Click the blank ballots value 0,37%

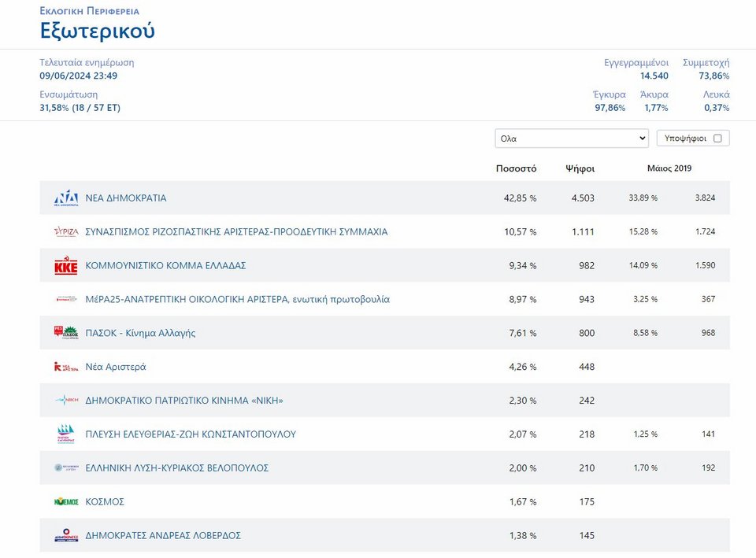pos(717,108)
